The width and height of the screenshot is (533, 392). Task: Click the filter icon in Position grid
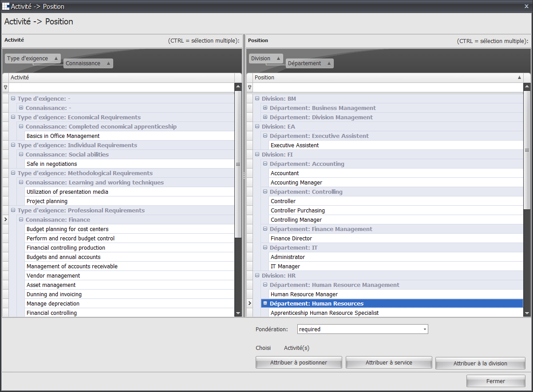pos(249,87)
